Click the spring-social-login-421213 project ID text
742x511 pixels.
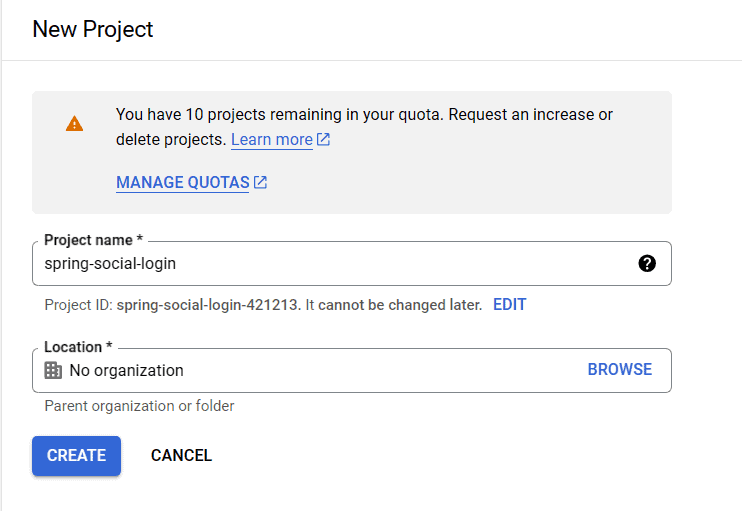(x=208, y=304)
